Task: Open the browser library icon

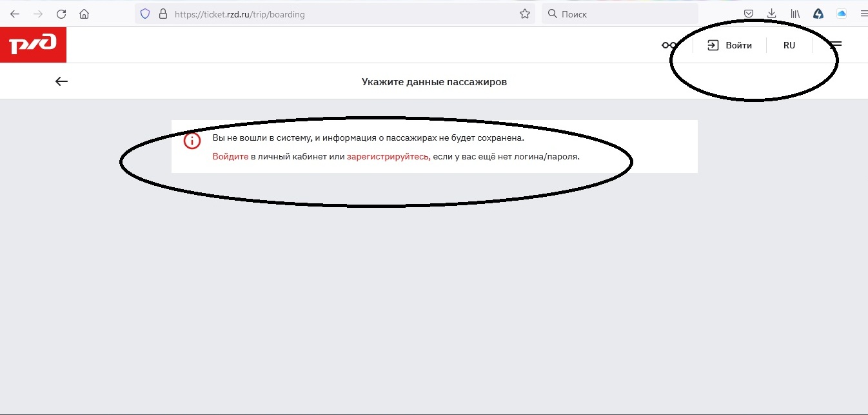Action: pyautogui.click(x=795, y=14)
